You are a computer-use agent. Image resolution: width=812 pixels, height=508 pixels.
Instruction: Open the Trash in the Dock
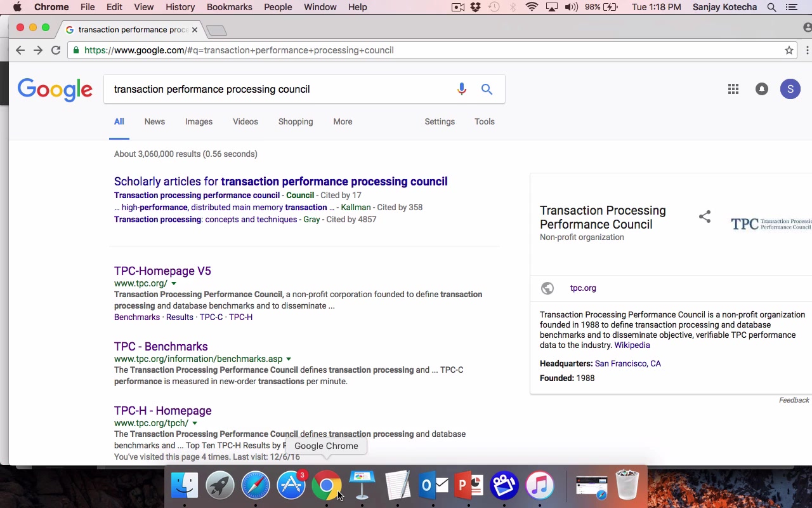[x=627, y=486]
